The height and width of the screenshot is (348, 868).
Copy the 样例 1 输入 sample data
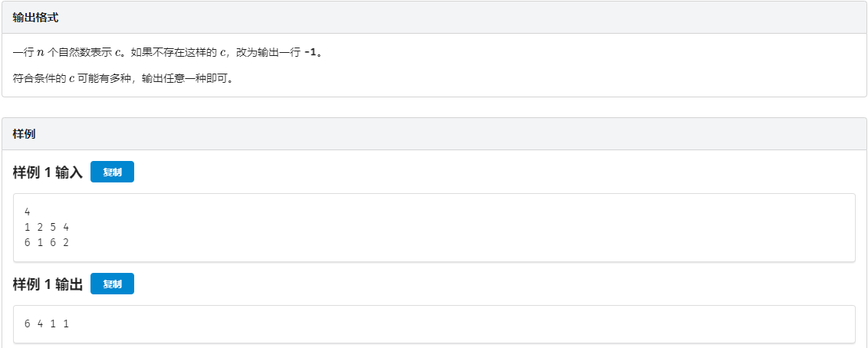pyautogui.click(x=112, y=172)
